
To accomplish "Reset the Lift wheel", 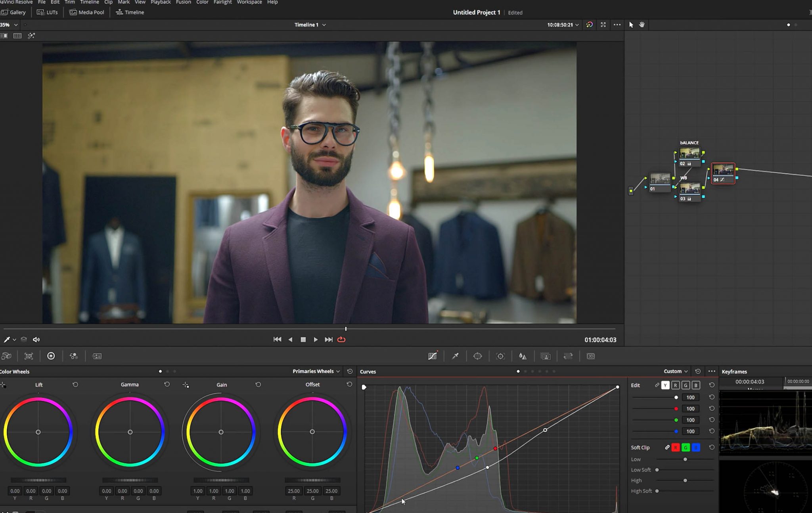I will click(x=75, y=384).
